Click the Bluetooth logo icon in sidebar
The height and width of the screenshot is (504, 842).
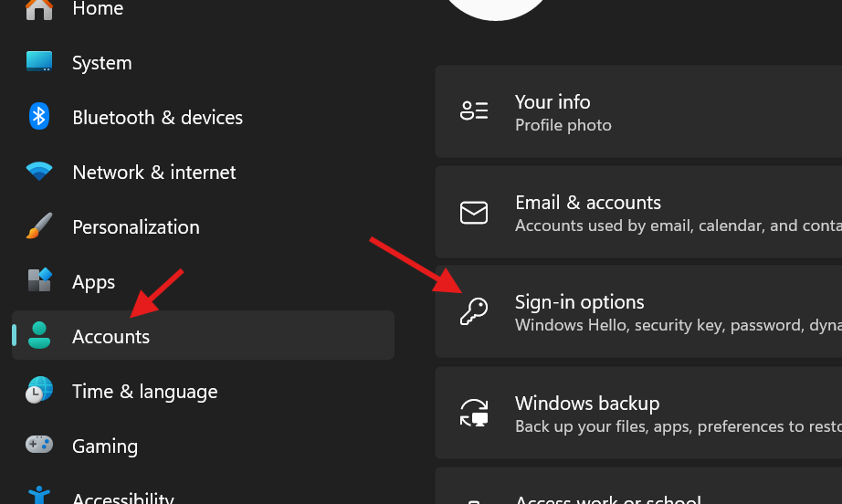click(x=38, y=117)
